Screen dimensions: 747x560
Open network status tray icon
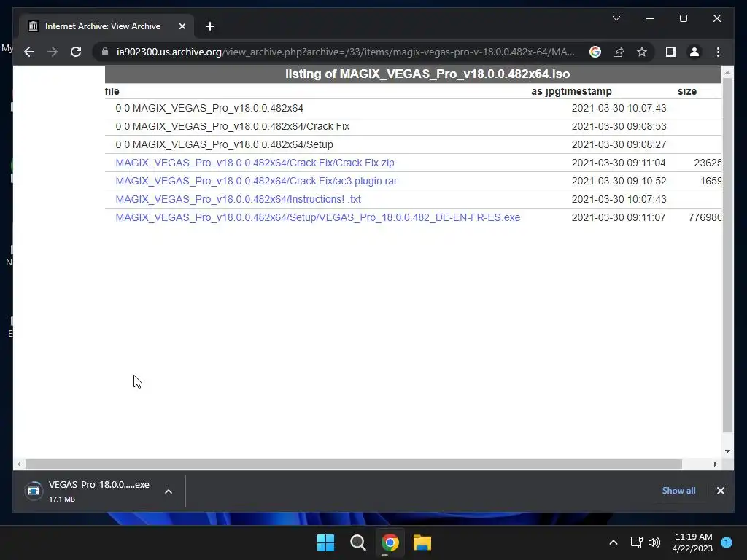tap(636, 542)
